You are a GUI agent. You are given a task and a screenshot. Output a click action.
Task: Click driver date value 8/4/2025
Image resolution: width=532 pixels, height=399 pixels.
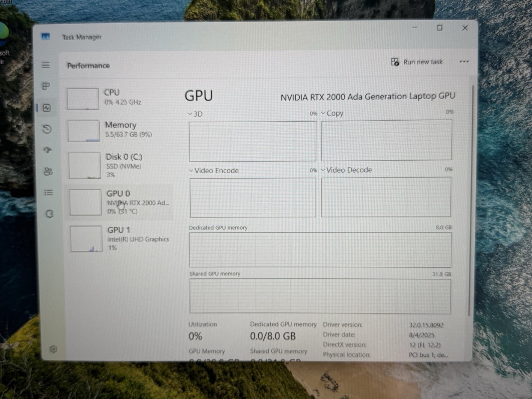click(422, 335)
